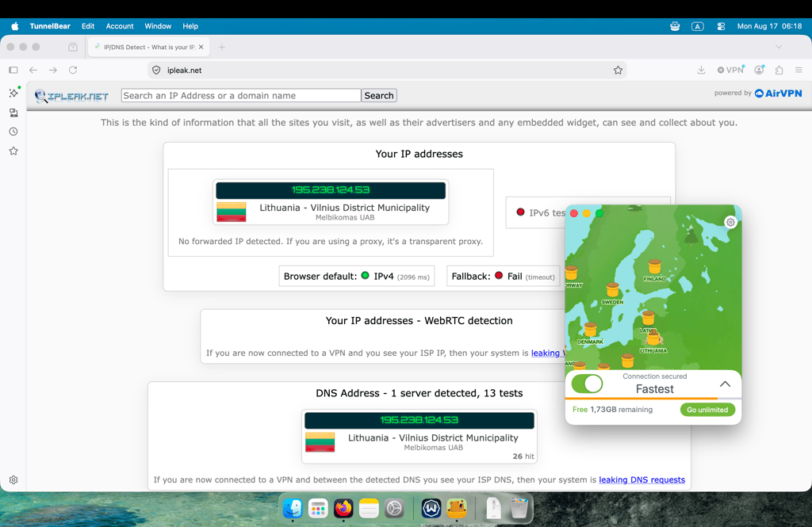
Task: Toggle the browser sidebar
Action: tap(13, 70)
